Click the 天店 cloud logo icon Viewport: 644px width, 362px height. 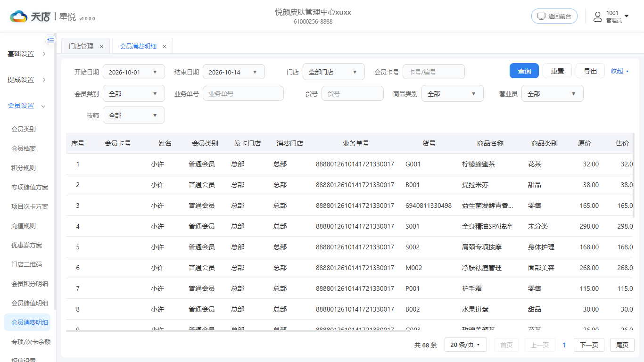pos(19,16)
